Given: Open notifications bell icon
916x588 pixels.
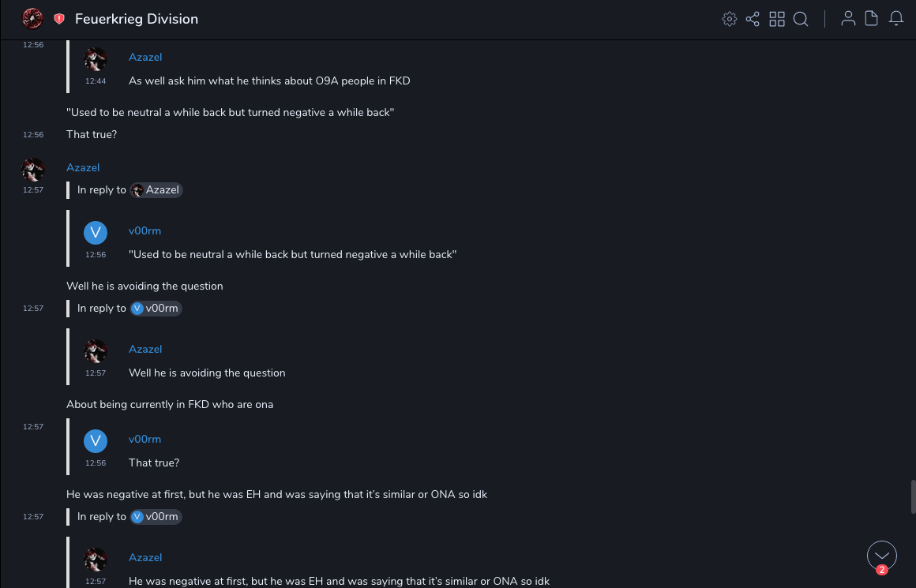Looking at the screenshot, I should 896,19.
